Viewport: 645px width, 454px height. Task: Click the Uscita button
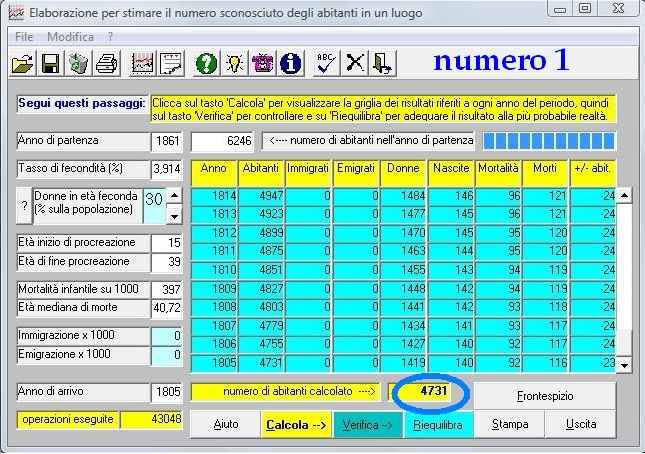click(581, 424)
